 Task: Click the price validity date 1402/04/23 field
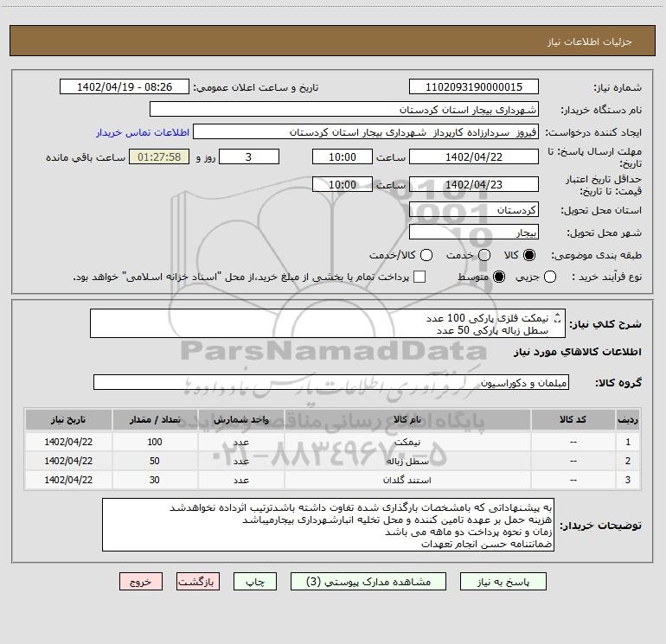pos(474,185)
